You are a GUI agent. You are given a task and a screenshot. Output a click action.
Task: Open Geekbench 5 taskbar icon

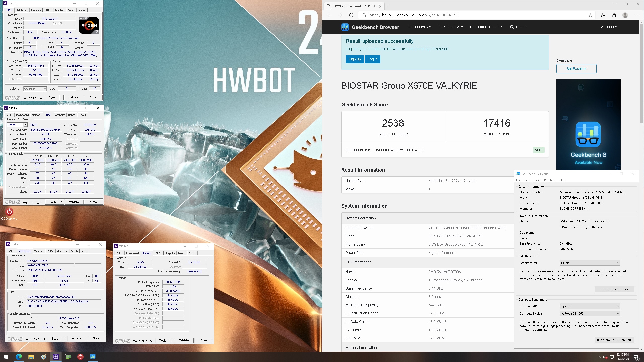(93, 357)
